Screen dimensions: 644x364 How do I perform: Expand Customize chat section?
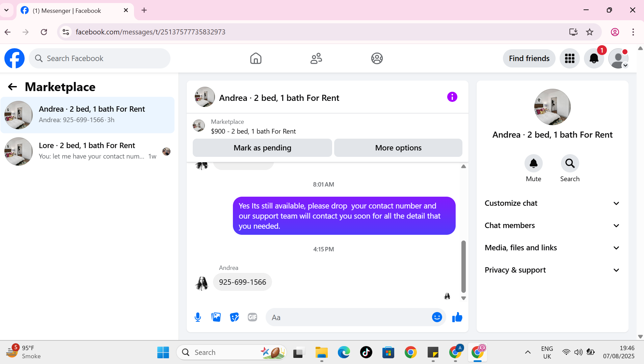click(x=553, y=203)
